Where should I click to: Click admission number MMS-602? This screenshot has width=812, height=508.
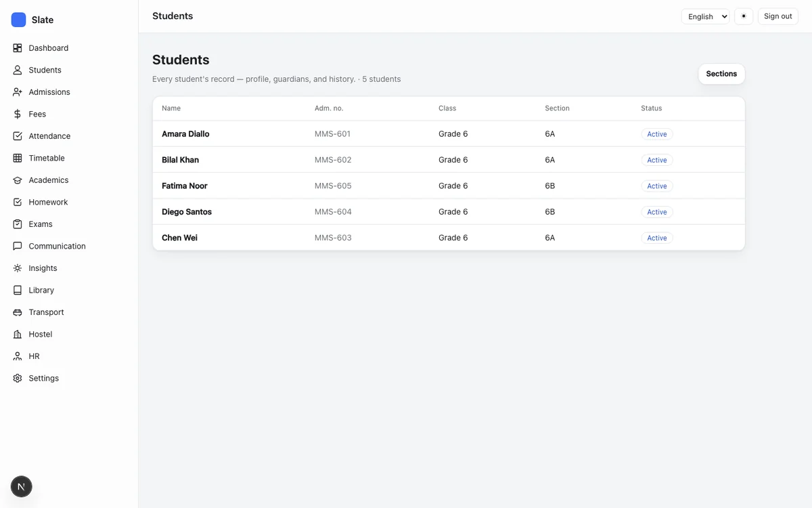[333, 160]
